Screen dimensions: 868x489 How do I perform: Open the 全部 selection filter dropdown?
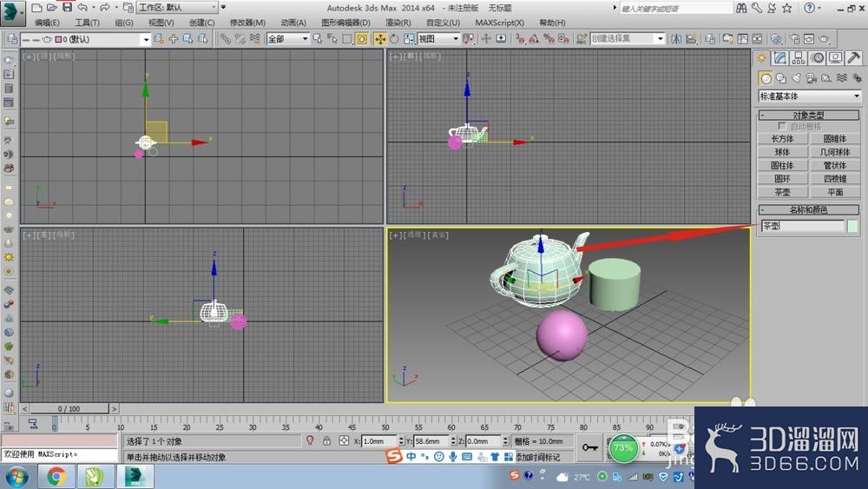pos(288,39)
